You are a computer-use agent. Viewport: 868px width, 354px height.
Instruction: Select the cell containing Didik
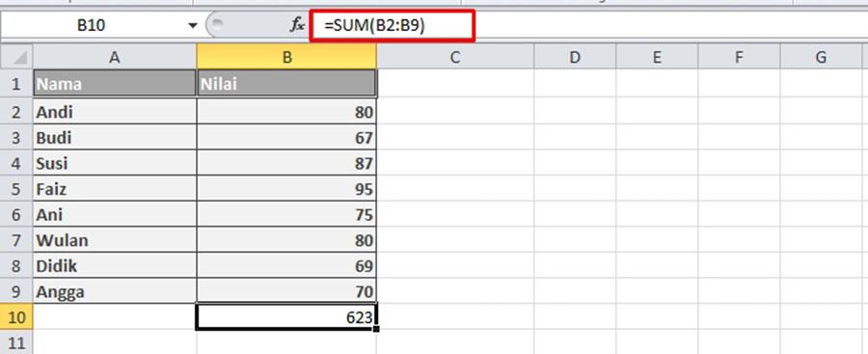click(115, 266)
